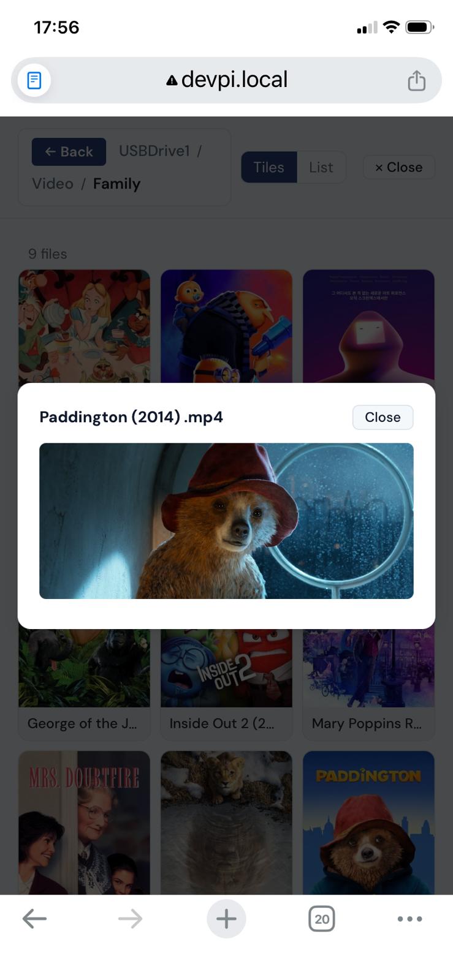Click the Back button in breadcrumb
Image resolution: width=453 pixels, height=980 pixels.
pos(69,151)
